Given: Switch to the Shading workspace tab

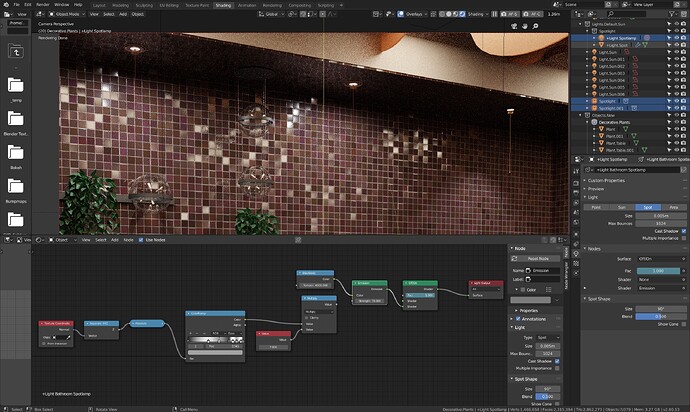Looking at the screenshot, I should point(223,5).
